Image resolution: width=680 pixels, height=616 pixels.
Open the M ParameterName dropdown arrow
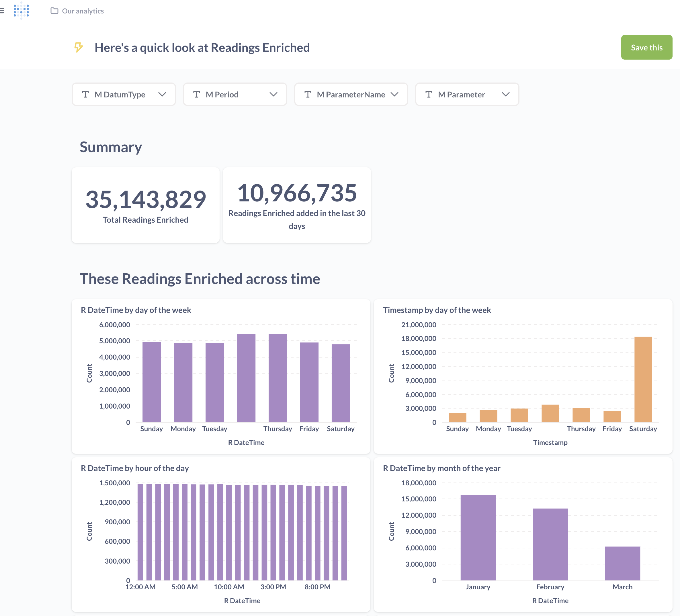tap(395, 95)
